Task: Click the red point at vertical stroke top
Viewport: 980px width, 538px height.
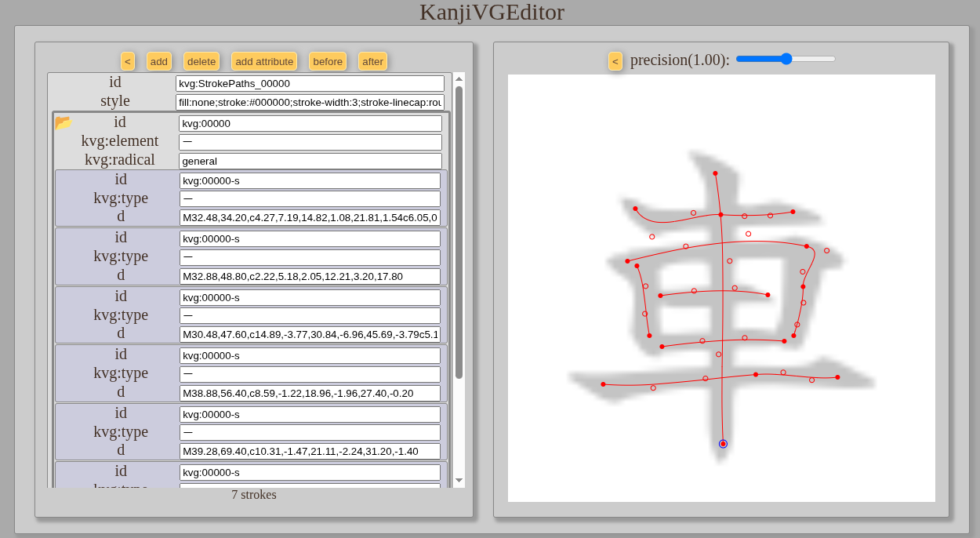Action: (x=715, y=173)
